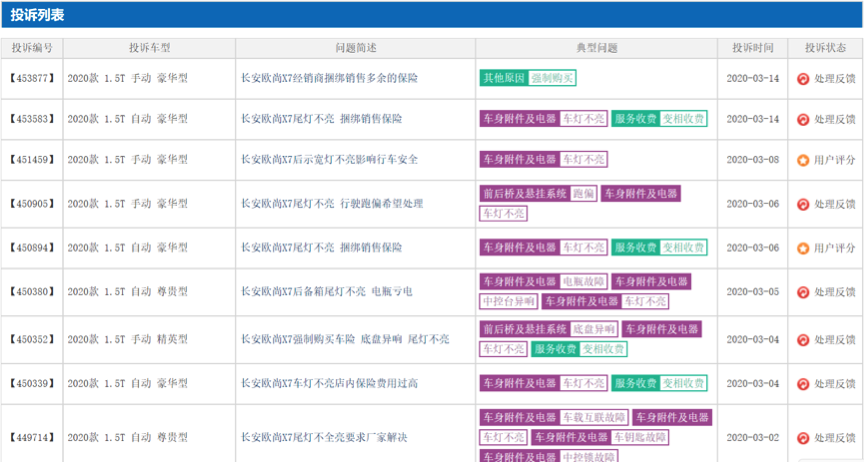Viewport: 865px width, 463px height.
Task: Select the 电瓶故障 problem tag
Action: (x=583, y=282)
